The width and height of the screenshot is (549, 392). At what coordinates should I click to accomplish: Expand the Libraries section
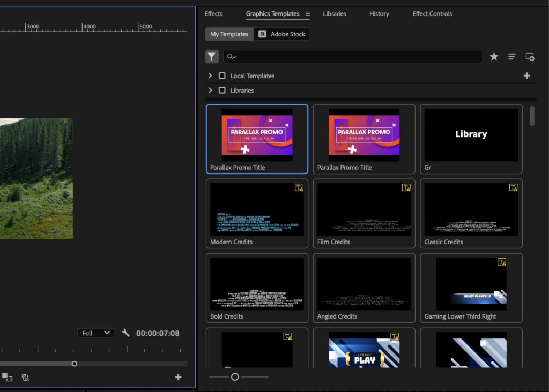210,91
